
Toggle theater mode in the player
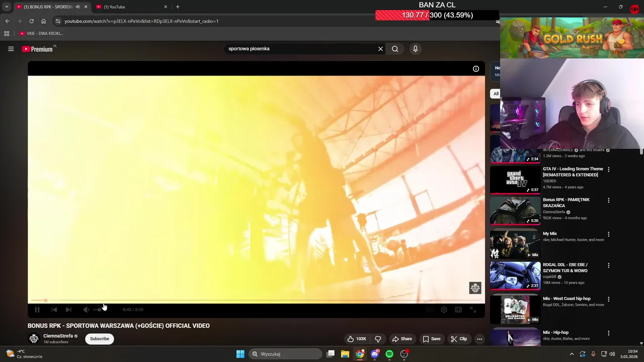458,310
